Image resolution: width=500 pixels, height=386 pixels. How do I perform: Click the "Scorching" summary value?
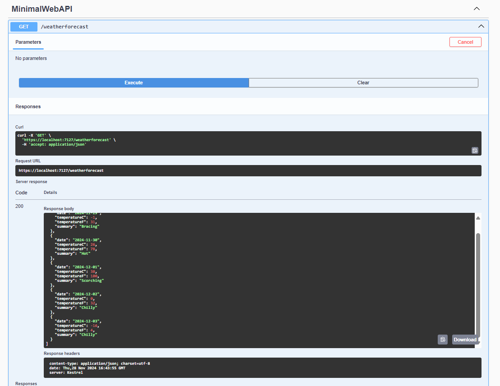click(92, 281)
